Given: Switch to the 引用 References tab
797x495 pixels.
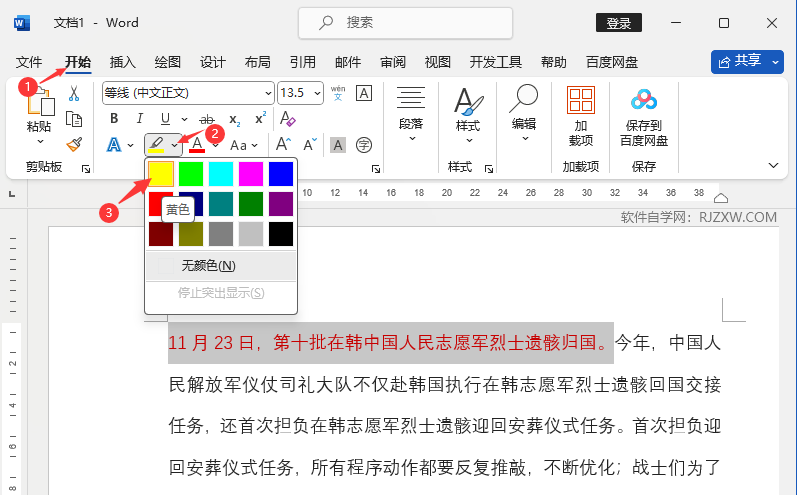Looking at the screenshot, I should (x=303, y=63).
